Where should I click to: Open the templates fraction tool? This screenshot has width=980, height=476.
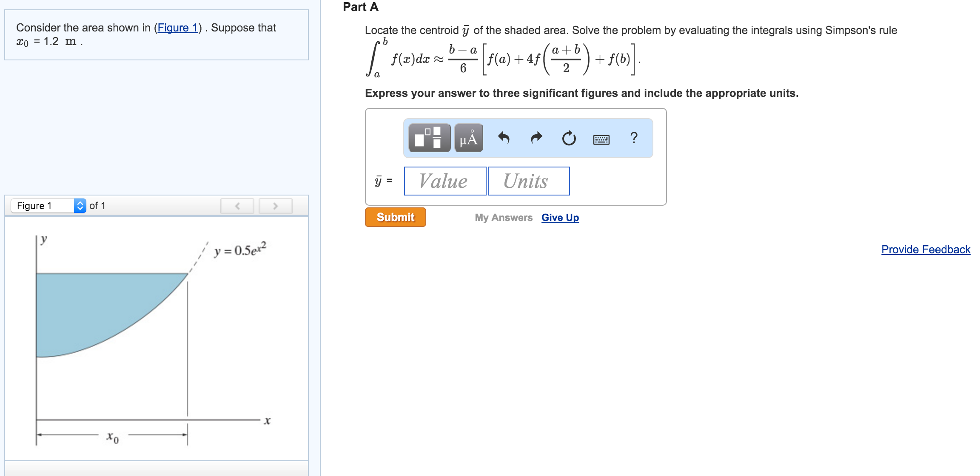429,138
